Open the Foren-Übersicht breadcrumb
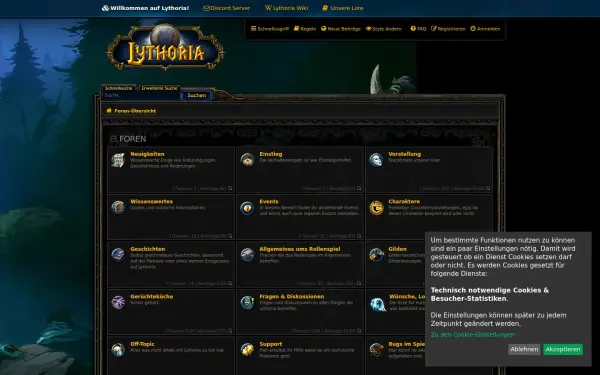Screen dimensions: 600x375 135,111
